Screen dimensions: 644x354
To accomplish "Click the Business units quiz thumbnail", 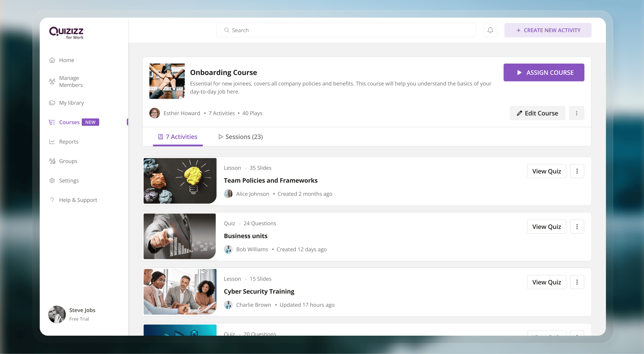I will (180, 236).
